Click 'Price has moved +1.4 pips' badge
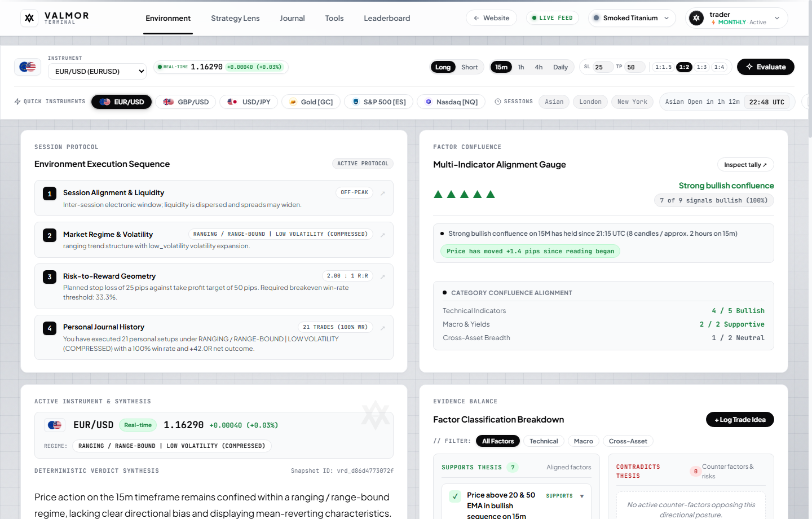Screen dimensions: 812x519 point(530,252)
